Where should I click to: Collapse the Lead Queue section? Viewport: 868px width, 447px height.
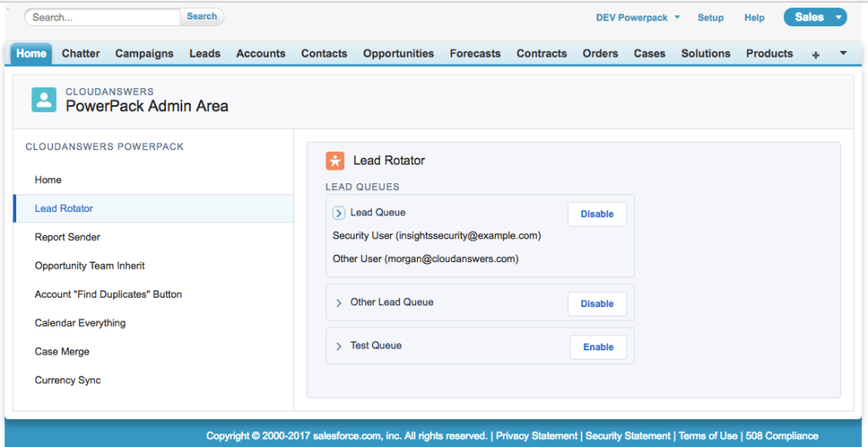(x=338, y=213)
